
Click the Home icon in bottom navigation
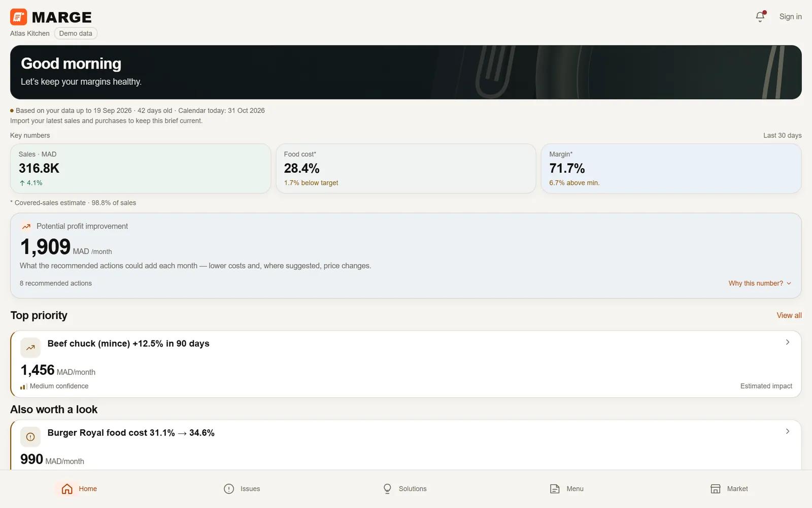tap(67, 489)
